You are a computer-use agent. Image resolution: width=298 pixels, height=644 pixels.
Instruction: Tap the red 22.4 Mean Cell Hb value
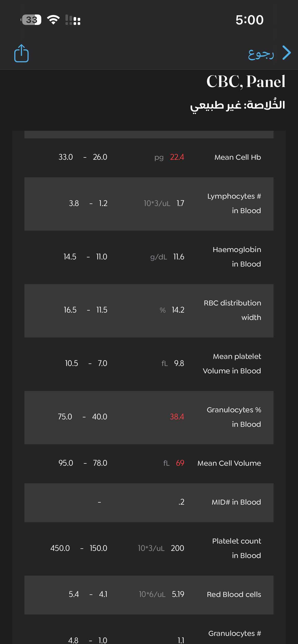(177, 157)
